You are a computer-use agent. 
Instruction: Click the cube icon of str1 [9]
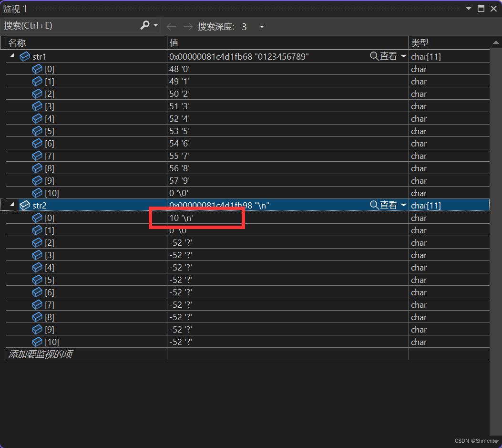click(x=37, y=181)
